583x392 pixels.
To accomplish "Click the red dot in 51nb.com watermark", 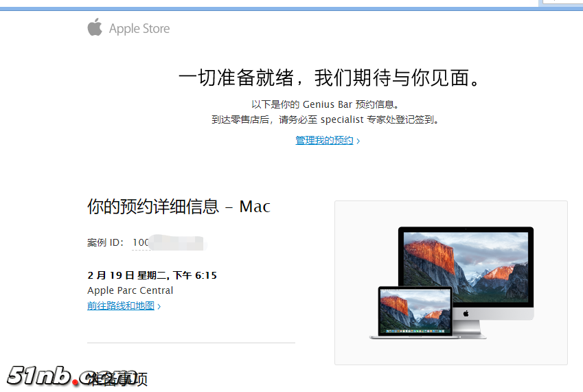I will [x=76, y=382].
